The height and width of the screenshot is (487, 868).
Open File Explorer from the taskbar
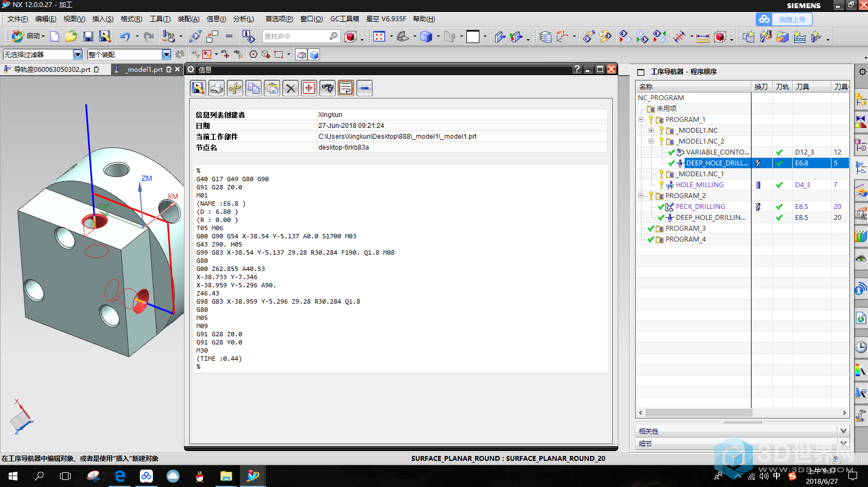click(x=226, y=476)
